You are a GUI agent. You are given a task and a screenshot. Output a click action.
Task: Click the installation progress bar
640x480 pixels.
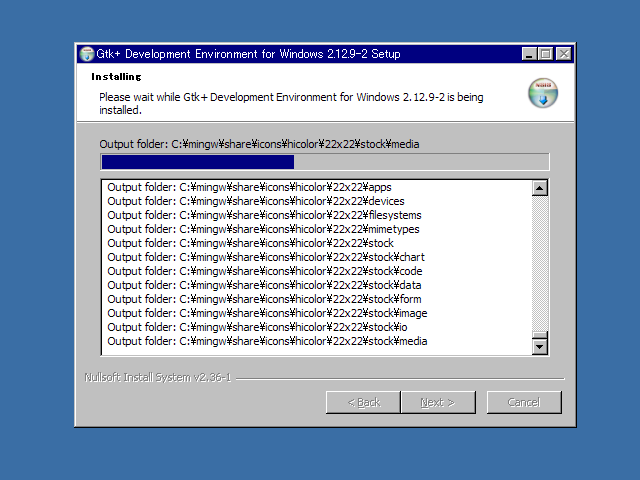(x=324, y=162)
